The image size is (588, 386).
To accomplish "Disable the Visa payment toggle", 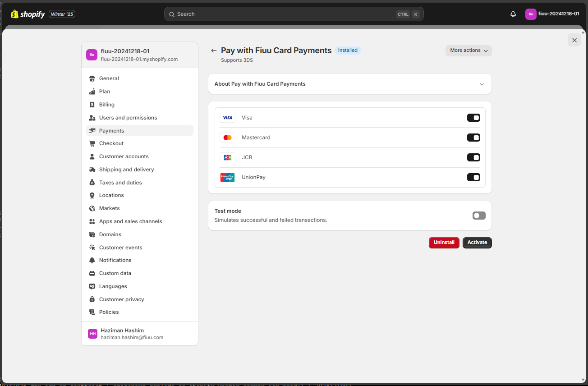I will coord(473,118).
